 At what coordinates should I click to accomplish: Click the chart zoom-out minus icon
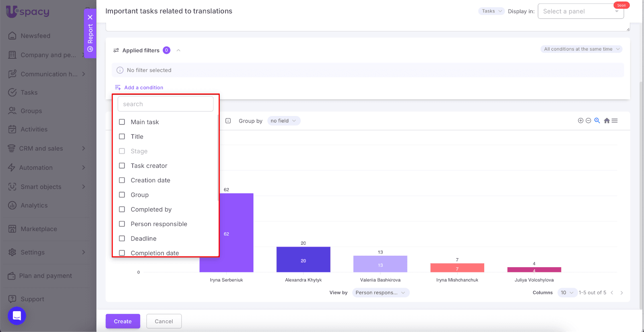(x=588, y=121)
